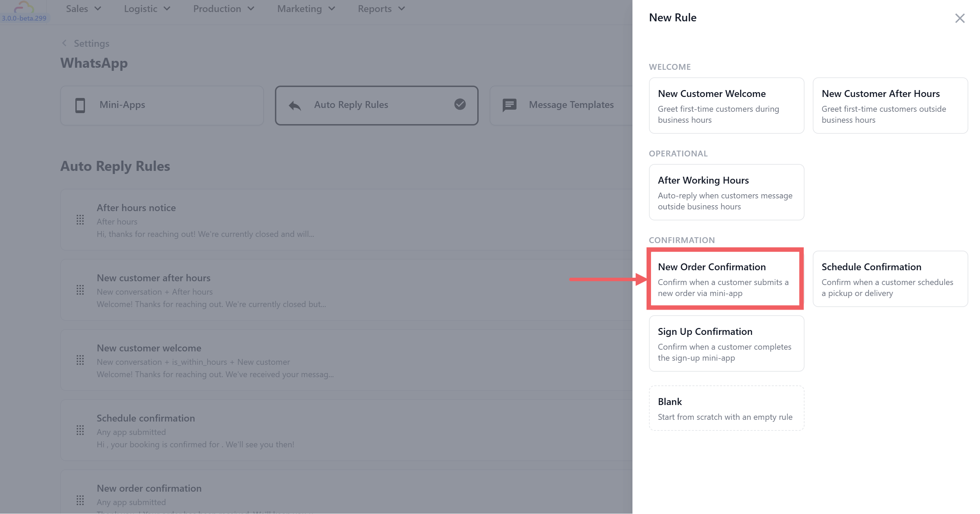Go back to Settings
Image resolution: width=980 pixels, height=514 pixels.
86,43
